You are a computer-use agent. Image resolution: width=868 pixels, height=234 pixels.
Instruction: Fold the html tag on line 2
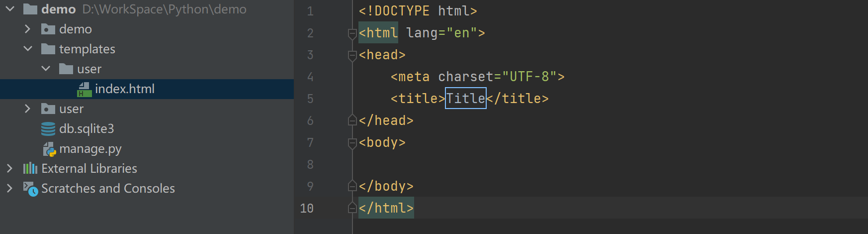click(352, 33)
